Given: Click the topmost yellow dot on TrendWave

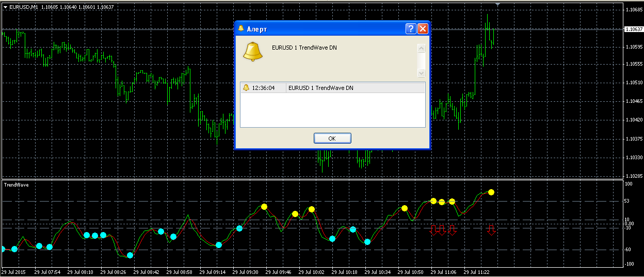Looking at the screenshot, I should (x=491, y=192).
